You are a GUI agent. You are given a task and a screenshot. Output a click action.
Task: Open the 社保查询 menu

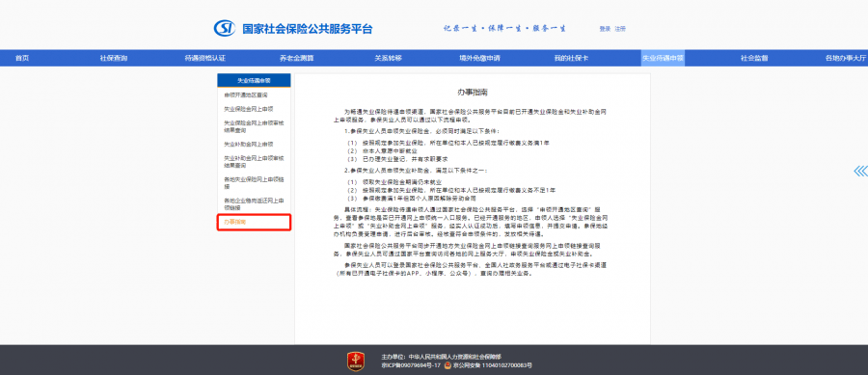click(114, 58)
